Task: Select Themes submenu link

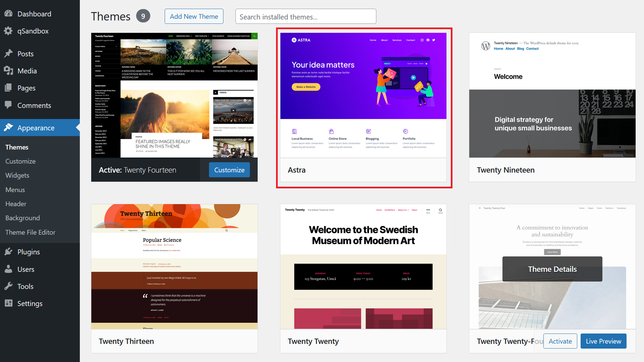Action: click(x=17, y=147)
